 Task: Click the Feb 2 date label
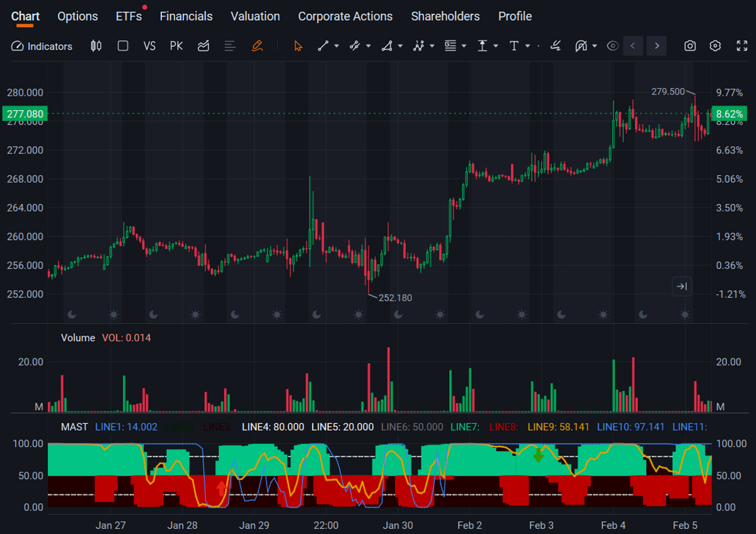point(469,525)
